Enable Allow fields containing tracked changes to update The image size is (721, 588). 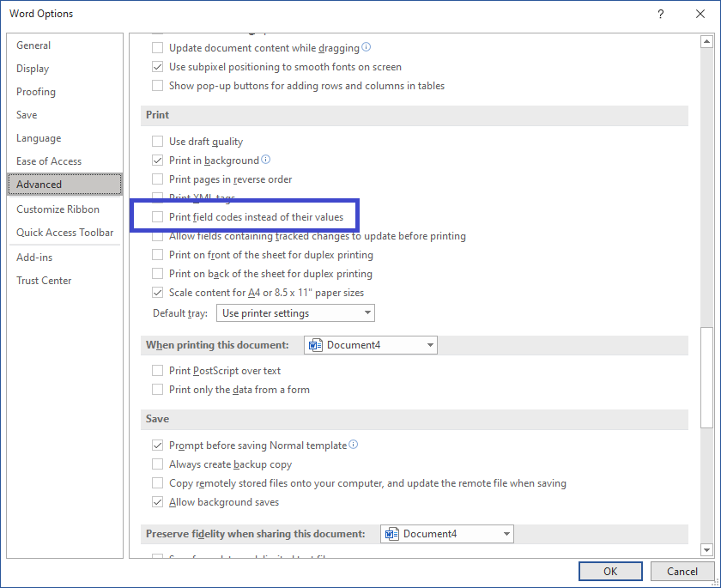pyautogui.click(x=157, y=236)
